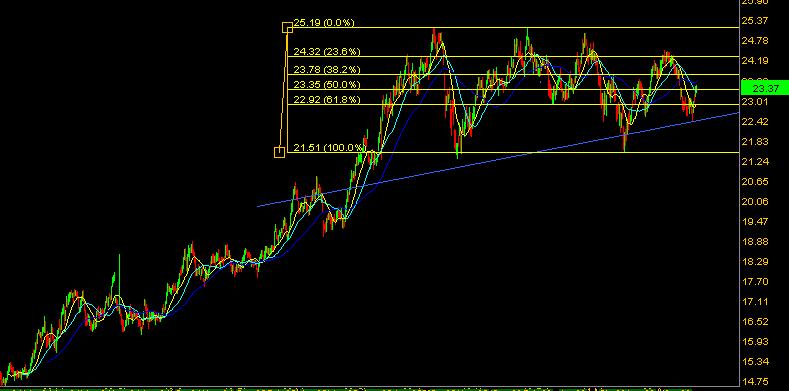The height and width of the screenshot is (391, 789).
Task: Click the 16.52 price axis label
Action: coord(755,322)
